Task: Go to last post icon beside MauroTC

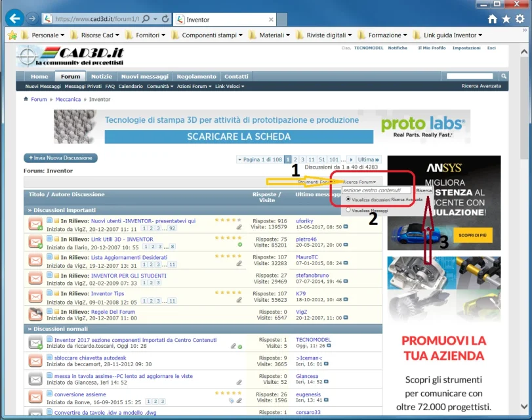Action: pos(346,263)
